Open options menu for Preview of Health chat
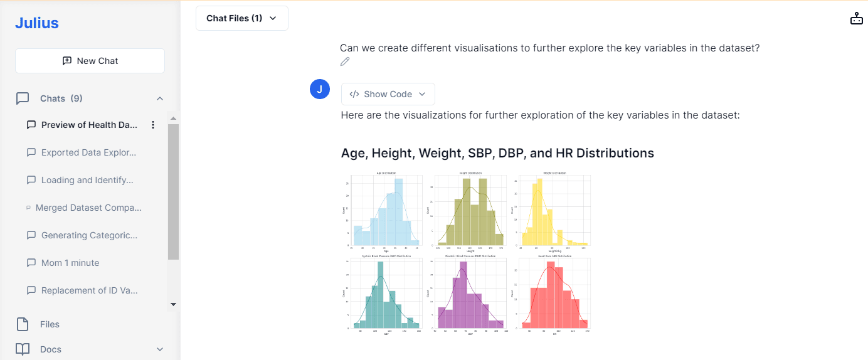 [153, 125]
